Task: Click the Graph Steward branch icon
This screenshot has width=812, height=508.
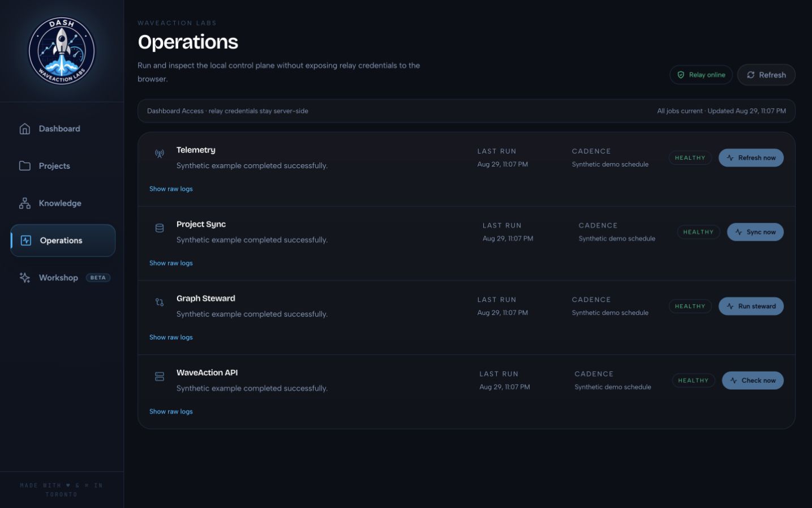Action: pos(160,302)
